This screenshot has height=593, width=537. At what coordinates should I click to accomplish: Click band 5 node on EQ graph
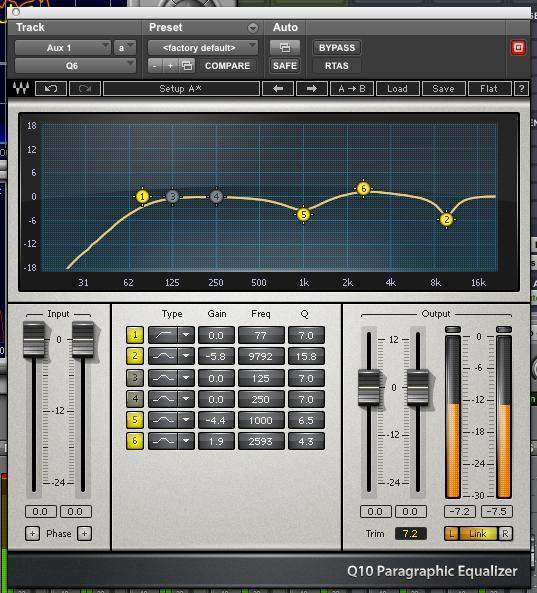pos(303,215)
